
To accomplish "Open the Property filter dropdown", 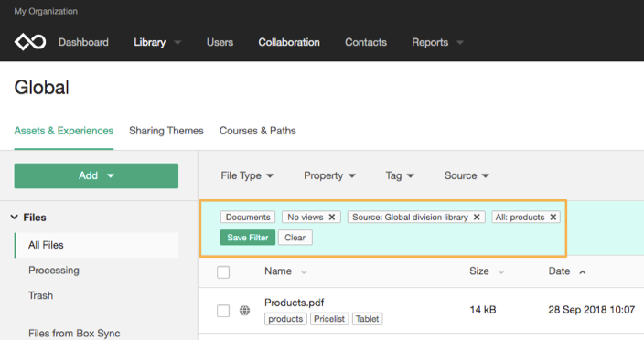I will pos(329,175).
